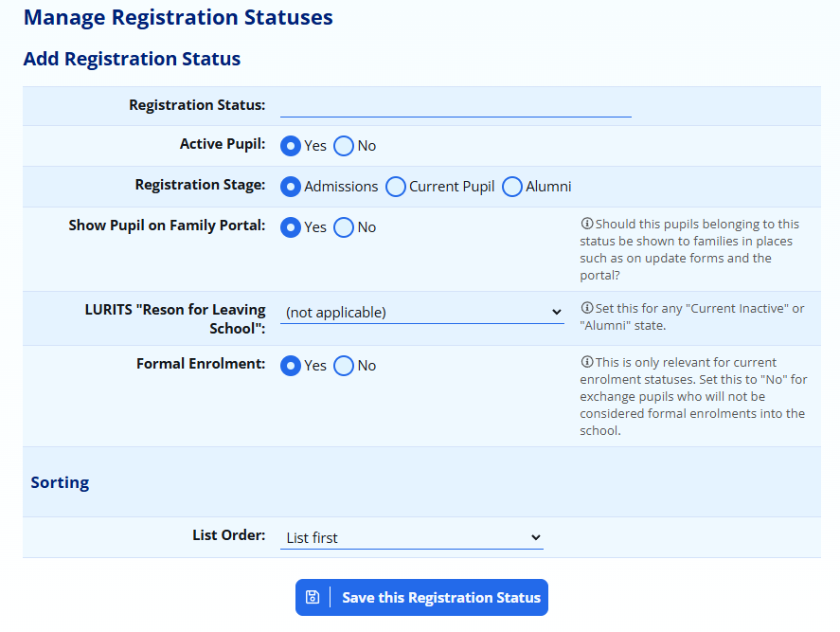
Task: Click the Formal Enrolment label
Action: point(201,364)
